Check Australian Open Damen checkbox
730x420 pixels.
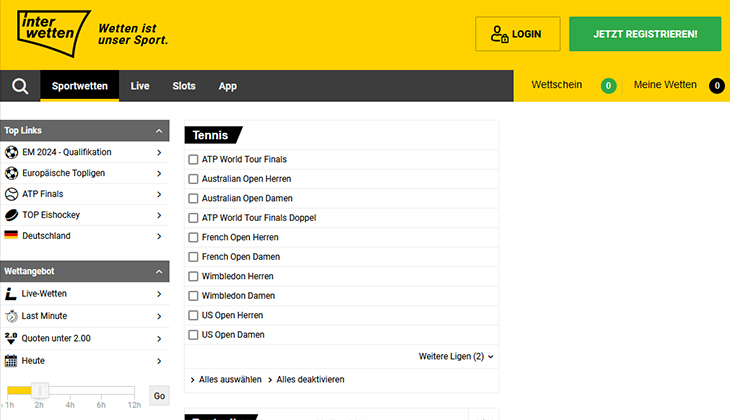193,199
